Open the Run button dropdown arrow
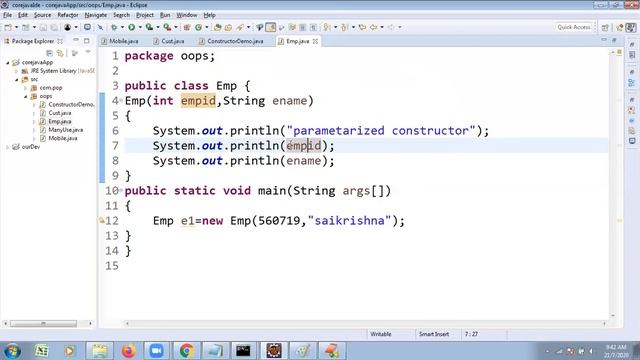The height and width of the screenshot is (360, 640). [140, 27]
